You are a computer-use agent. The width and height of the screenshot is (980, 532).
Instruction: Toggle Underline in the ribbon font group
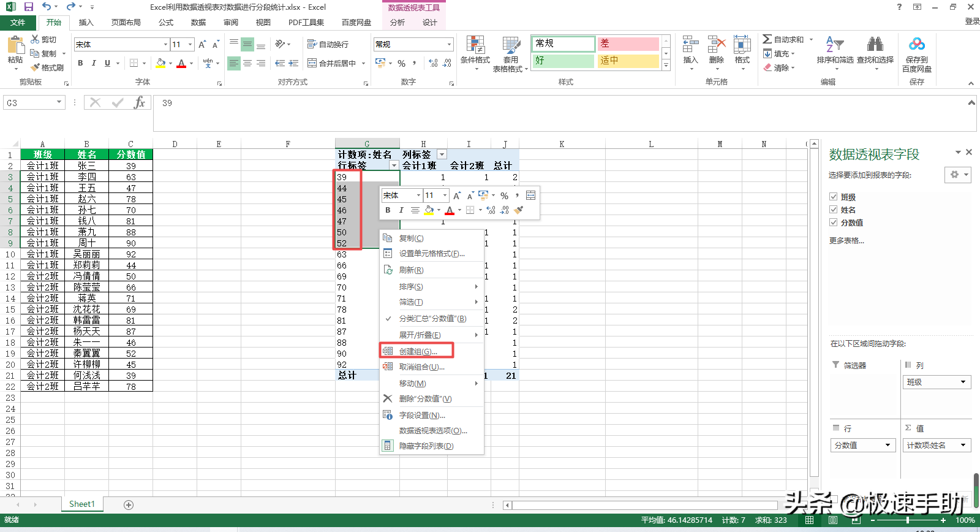pyautogui.click(x=108, y=63)
